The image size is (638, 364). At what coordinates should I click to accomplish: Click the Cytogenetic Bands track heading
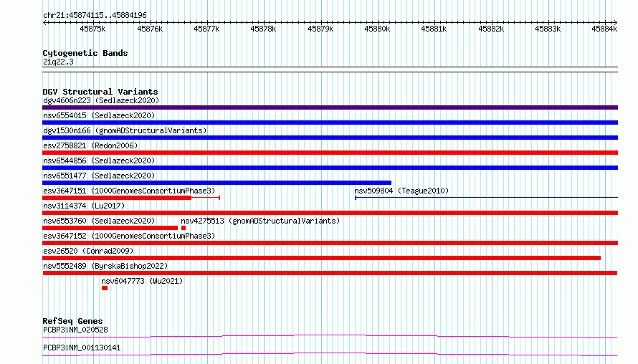click(x=85, y=53)
